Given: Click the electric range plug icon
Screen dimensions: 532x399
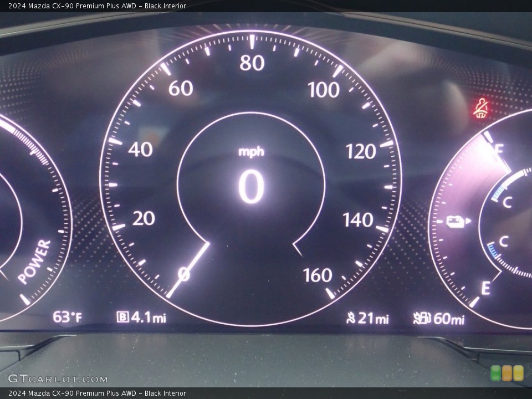Looking at the screenshot, I should (x=351, y=318).
